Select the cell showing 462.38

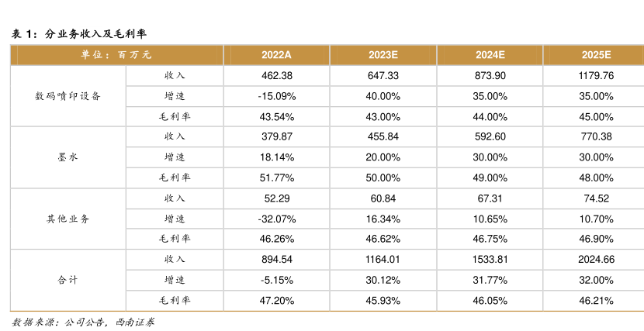point(276,76)
